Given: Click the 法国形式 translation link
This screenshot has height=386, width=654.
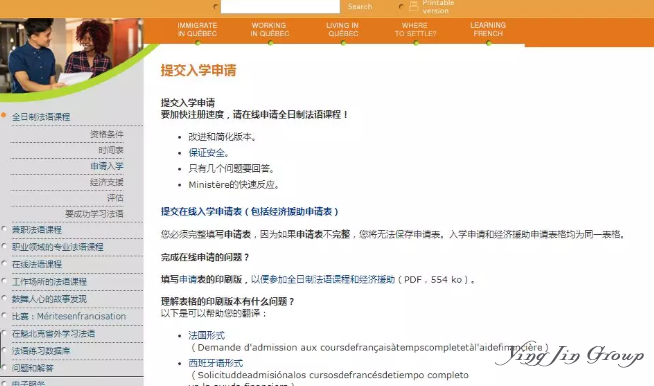Looking at the screenshot, I should coord(206,335).
